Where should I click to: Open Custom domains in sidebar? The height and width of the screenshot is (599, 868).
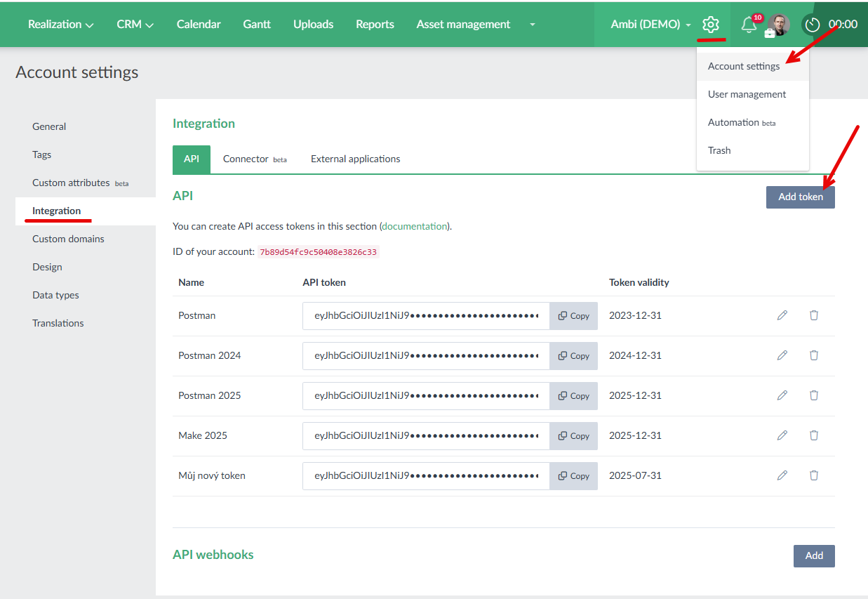(x=68, y=239)
